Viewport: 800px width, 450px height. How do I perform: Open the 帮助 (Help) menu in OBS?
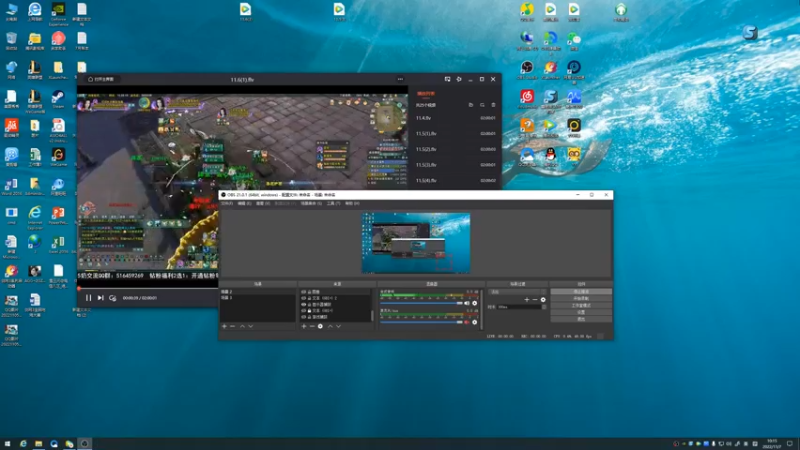(x=352, y=204)
